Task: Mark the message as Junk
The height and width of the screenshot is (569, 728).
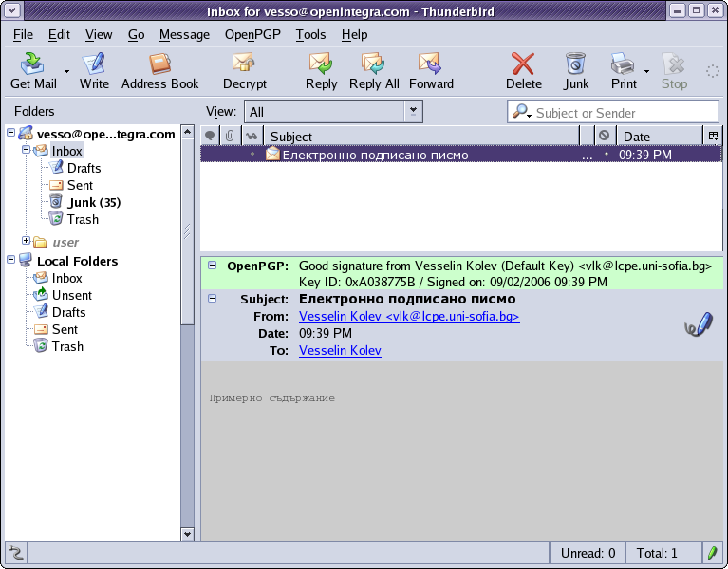Action: coord(576,70)
